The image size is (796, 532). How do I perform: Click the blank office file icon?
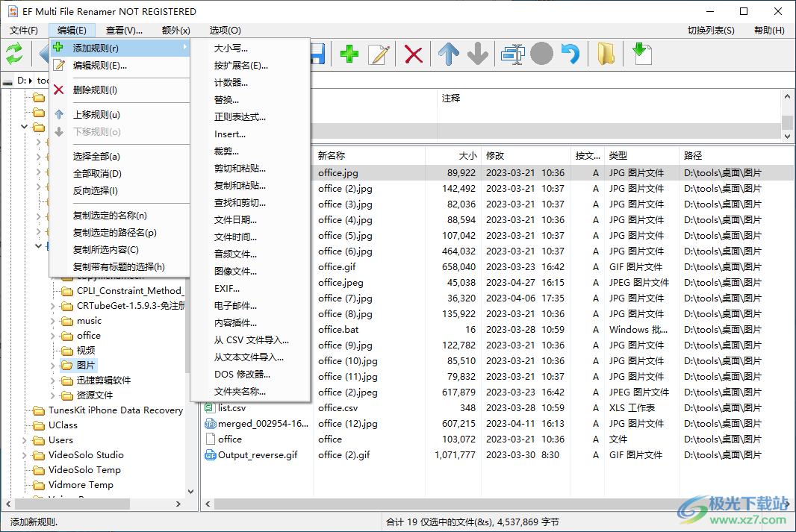coord(210,439)
